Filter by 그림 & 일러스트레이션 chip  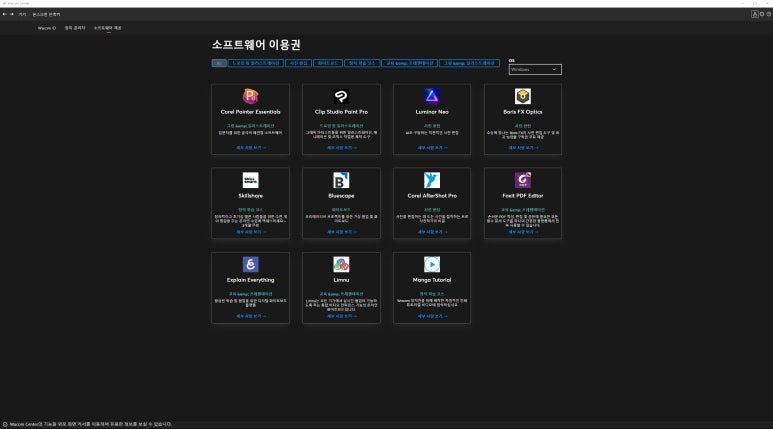[x=469, y=63]
